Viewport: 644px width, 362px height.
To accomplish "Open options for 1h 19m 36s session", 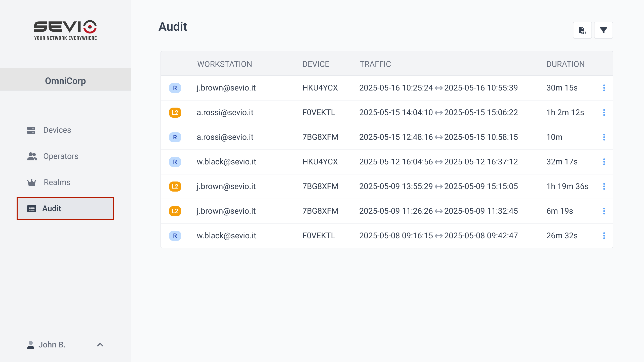I will pos(604,186).
